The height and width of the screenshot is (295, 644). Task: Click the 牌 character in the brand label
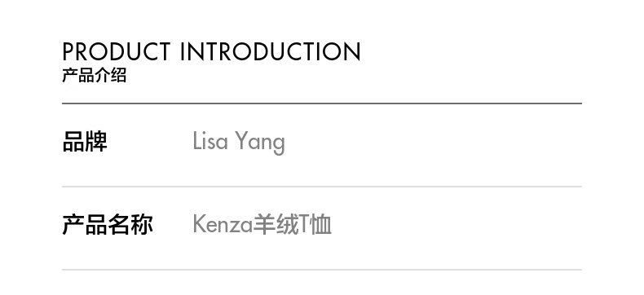pyautogui.click(x=96, y=142)
